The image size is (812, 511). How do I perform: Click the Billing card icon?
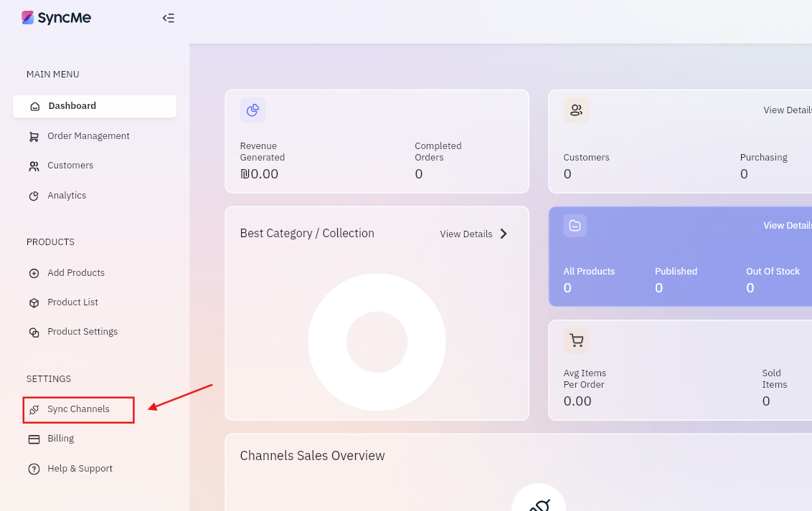(x=34, y=439)
